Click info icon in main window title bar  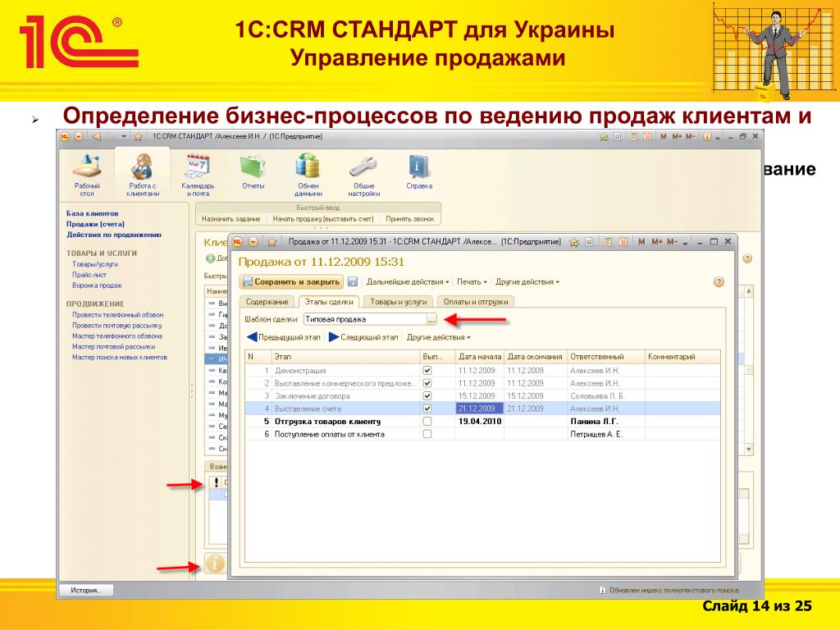[x=707, y=137]
